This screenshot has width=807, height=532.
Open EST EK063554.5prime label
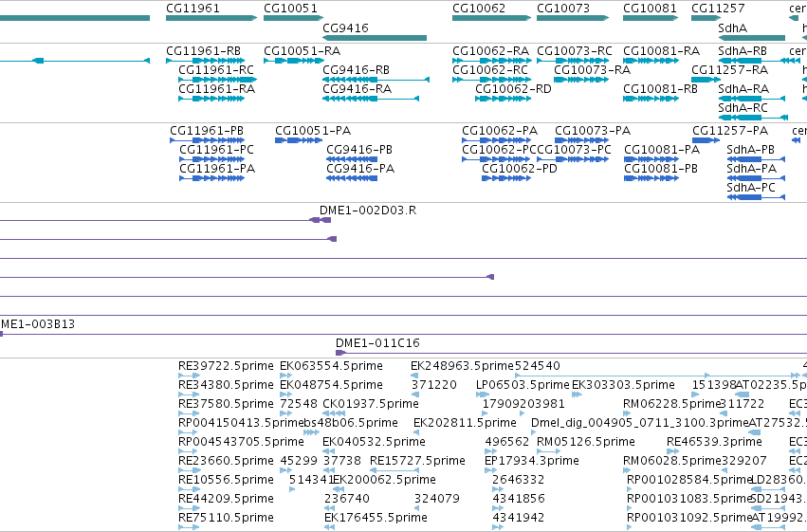[331, 366]
